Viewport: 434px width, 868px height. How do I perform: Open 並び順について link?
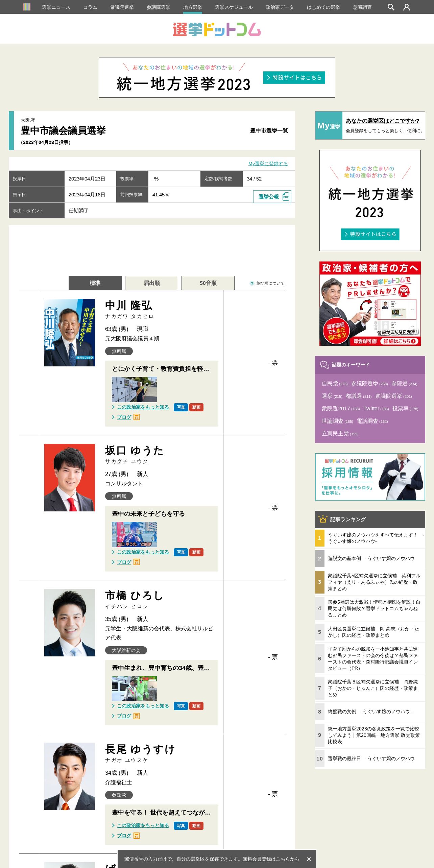click(x=270, y=283)
